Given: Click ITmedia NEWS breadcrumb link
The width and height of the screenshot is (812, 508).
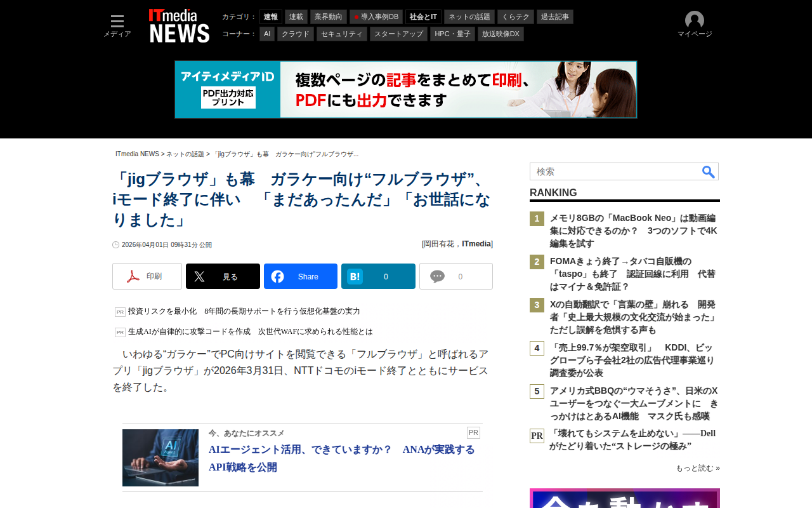Looking at the screenshot, I should click(x=137, y=154).
